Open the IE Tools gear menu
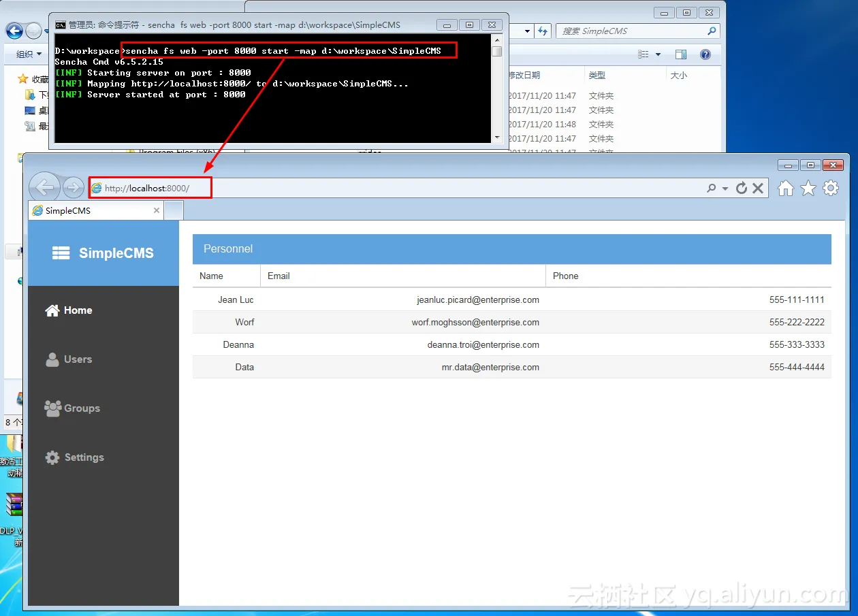Image resolution: width=858 pixels, height=616 pixels. pos(831,188)
